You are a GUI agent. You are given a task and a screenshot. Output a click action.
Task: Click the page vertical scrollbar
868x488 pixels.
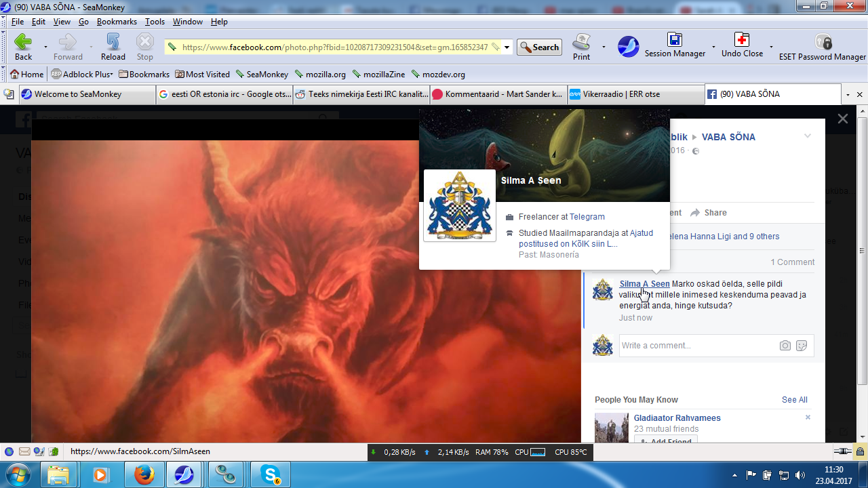point(863,274)
